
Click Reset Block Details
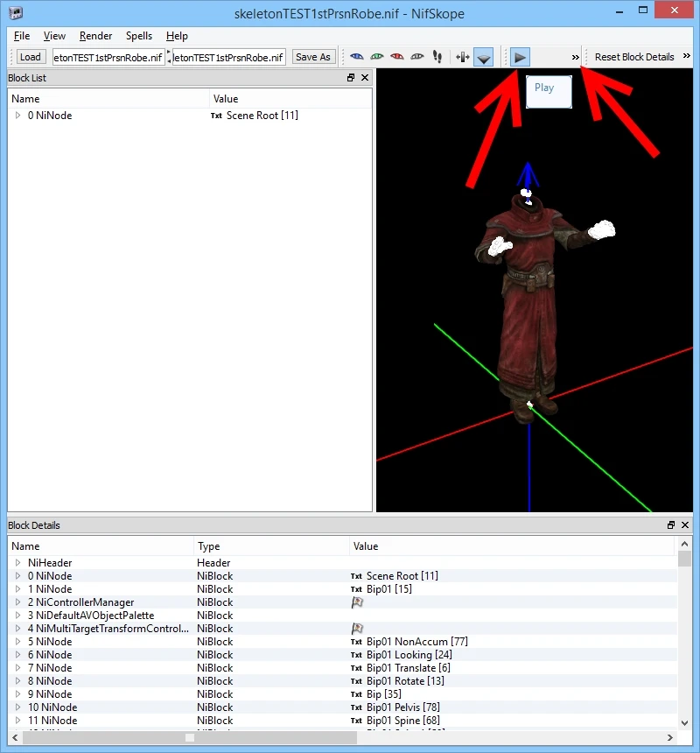pyautogui.click(x=634, y=57)
